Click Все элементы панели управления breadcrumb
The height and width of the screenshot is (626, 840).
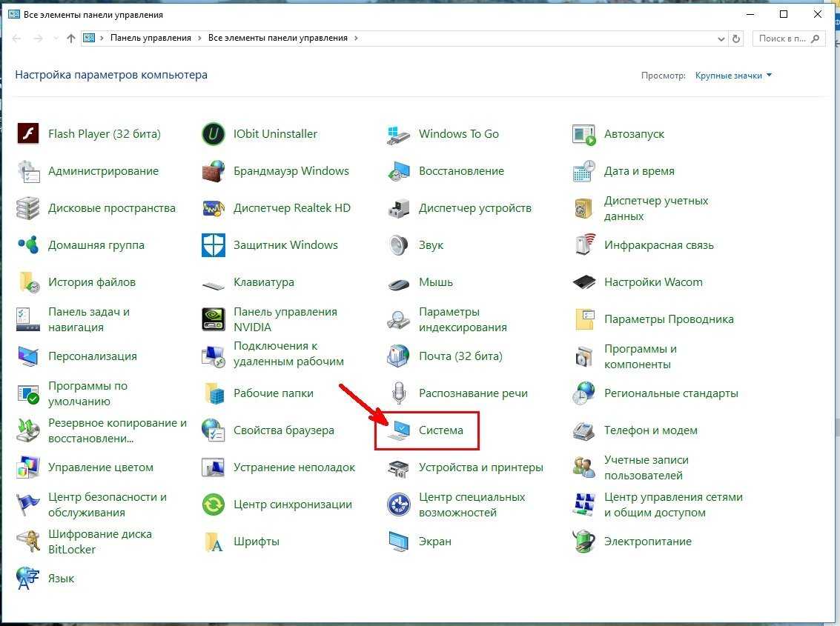pos(278,38)
